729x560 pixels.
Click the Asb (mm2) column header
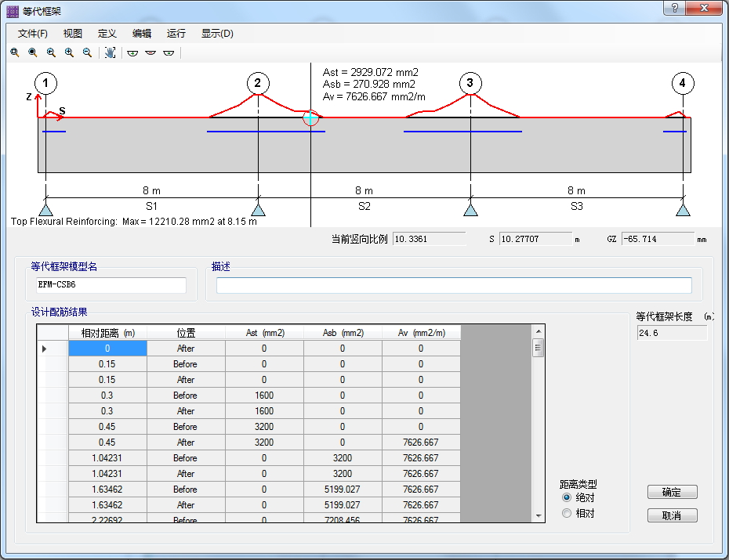point(343,333)
